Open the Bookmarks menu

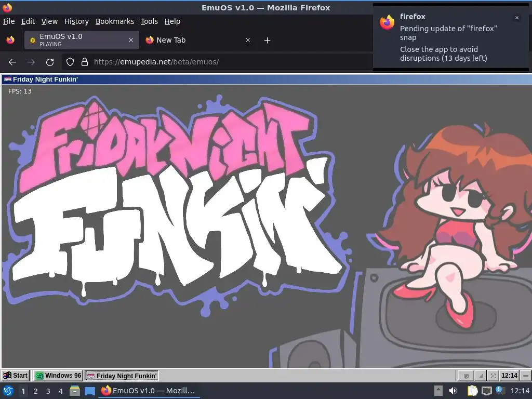coord(115,21)
